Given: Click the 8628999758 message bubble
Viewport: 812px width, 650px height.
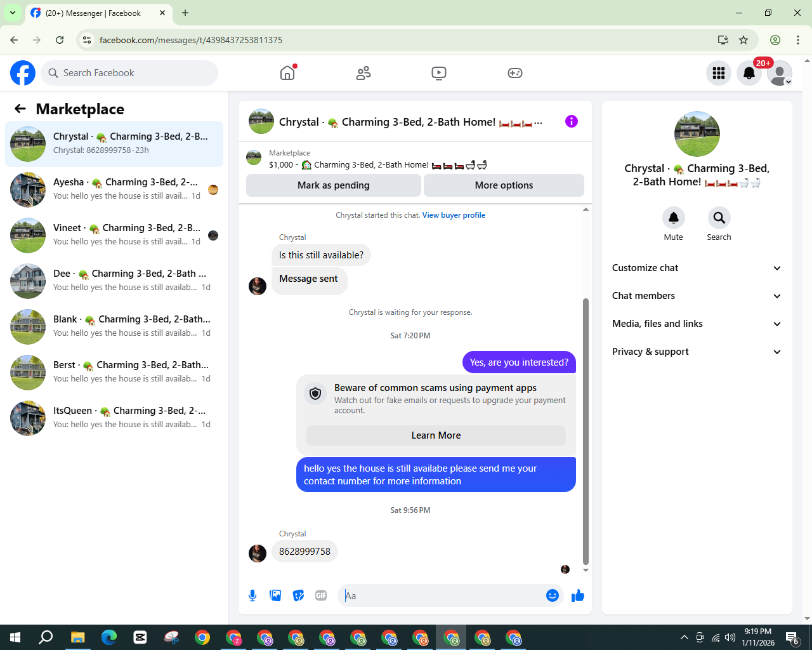Looking at the screenshot, I should pyautogui.click(x=304, y=552).
